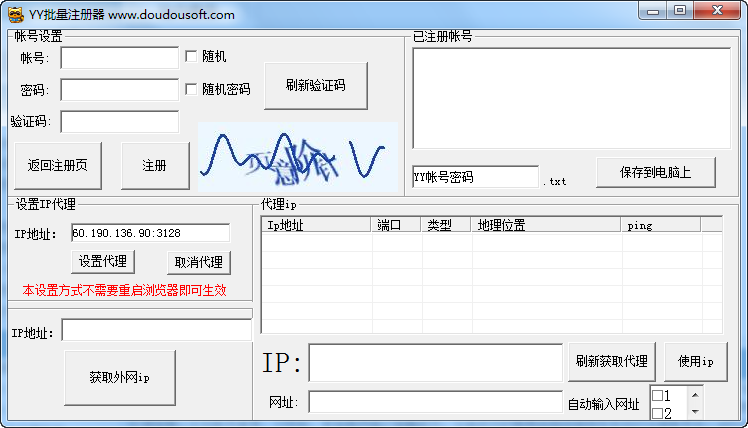
Task: Click the 验证码 input field
Action: pyautogui.click(x=120, y=122)
